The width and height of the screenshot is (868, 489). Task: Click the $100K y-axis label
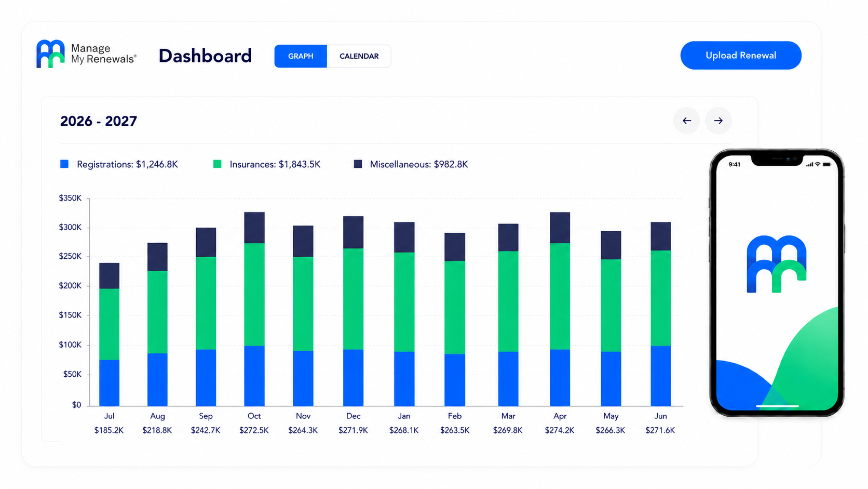(70, 345)
